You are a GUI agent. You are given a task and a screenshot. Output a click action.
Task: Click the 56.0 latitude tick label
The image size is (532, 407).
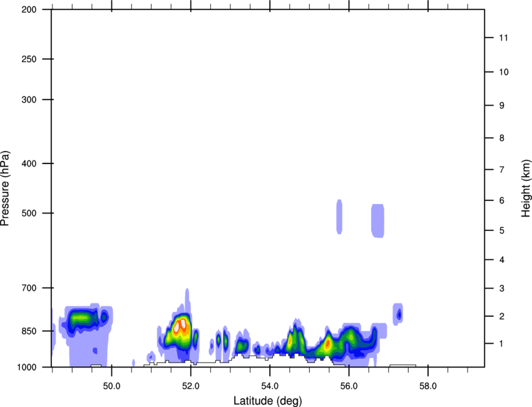[349, 386]
